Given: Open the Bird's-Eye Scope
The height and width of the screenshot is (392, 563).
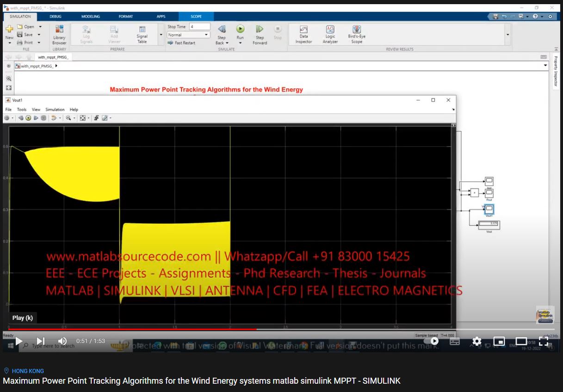Looking at the screenshot, I should pos(356,35).
